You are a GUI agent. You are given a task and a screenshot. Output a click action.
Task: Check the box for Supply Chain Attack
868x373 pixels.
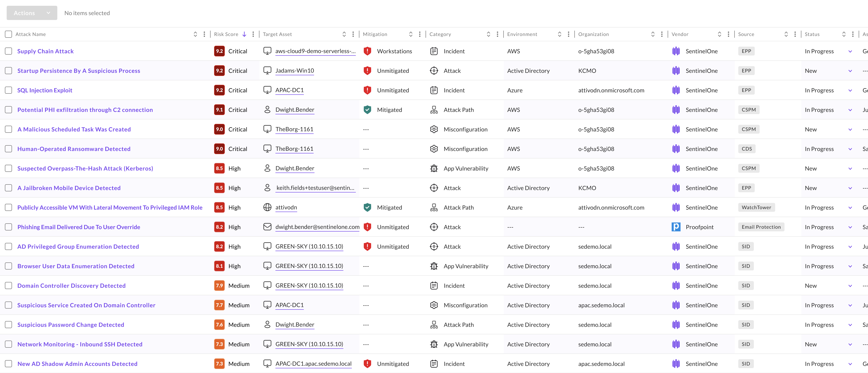click(8, 51)
